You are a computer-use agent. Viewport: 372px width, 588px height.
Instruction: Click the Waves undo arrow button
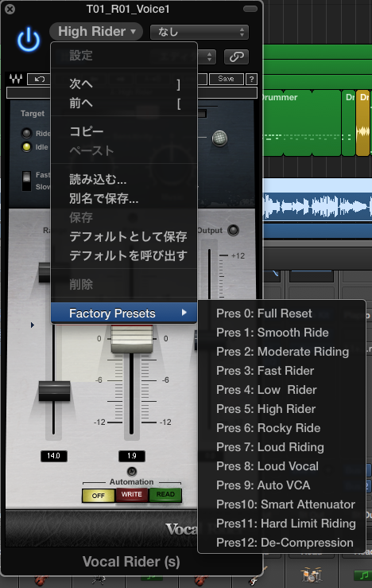coord(39,79)
